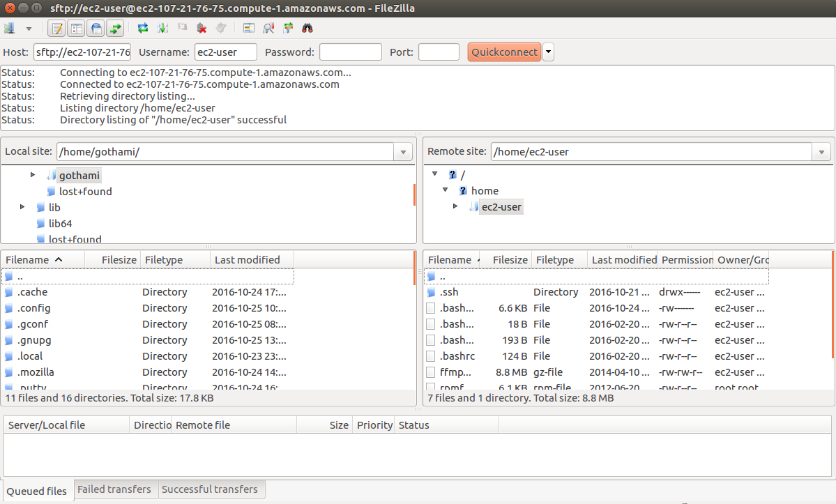Screen dimensions: 836x504
Task: Select the local parent directory '..' entry
Action: pos(148,277)
